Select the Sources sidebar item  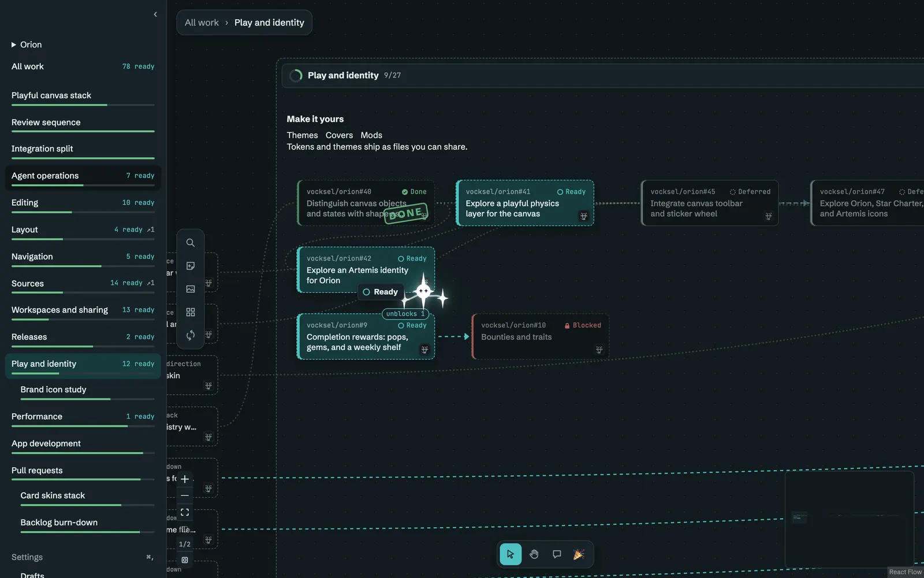coord(83,284)
